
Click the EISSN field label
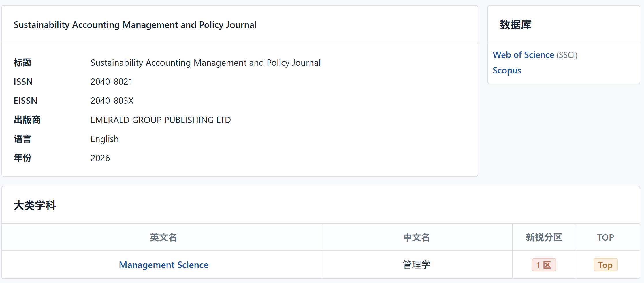coord(25,101)
